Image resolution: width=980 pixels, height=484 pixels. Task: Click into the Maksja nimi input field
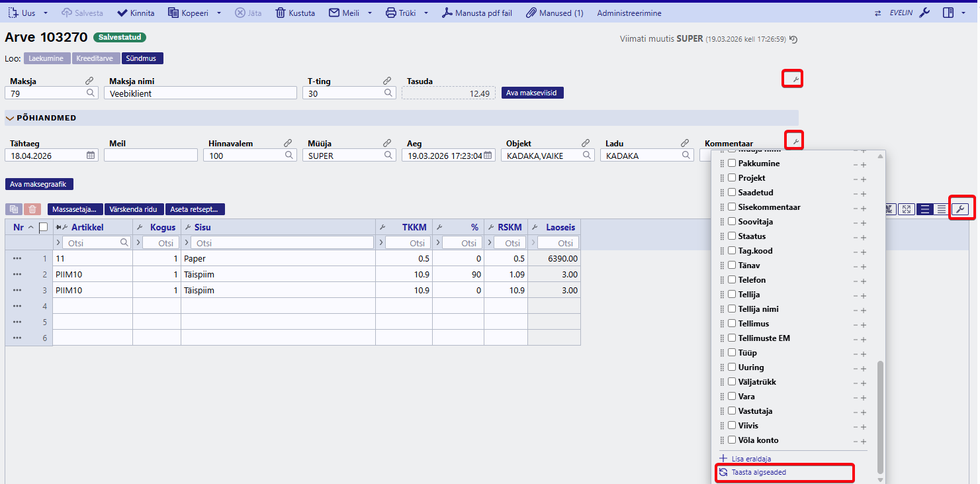[200, 93]
